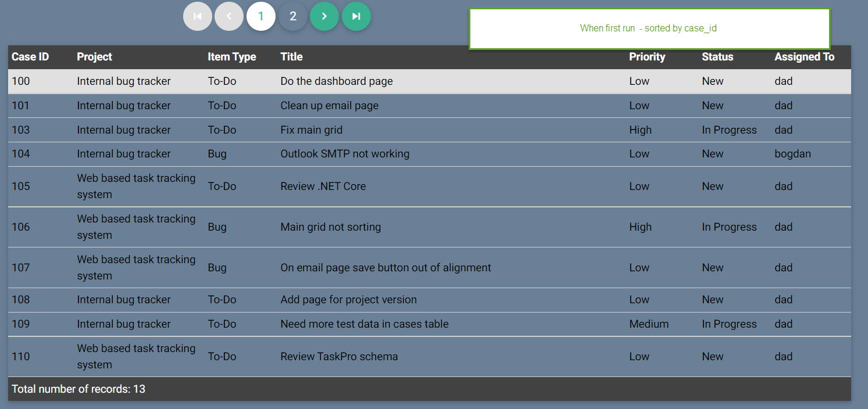Click 'Total number of records: 13' footer text

pos(78,389)
